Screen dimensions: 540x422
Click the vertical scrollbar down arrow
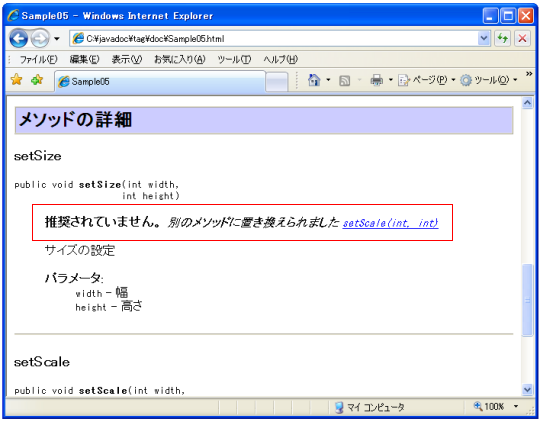click(x=527, y=390)
